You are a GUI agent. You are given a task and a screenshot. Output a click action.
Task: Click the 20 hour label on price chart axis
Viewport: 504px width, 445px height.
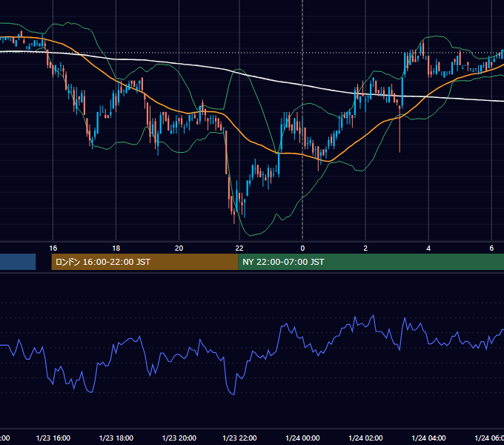pyautogui.click(x=179, y=248)
